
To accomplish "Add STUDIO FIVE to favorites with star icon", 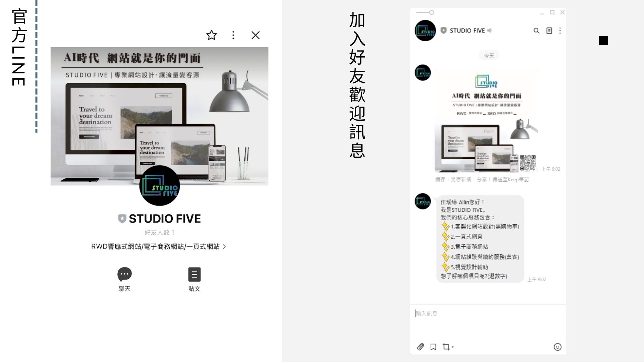I will 211,35.
